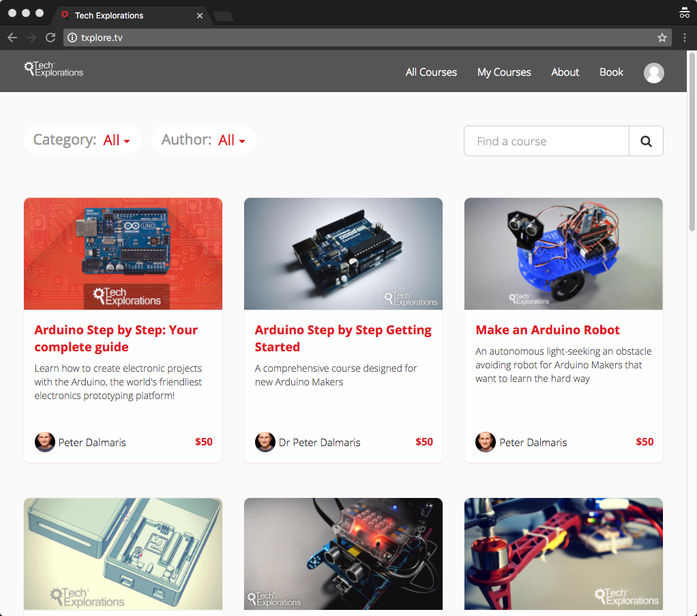Open the Chrome three-dot menu
The height and width of the screenshot is (616, 697).
(685, 38)
